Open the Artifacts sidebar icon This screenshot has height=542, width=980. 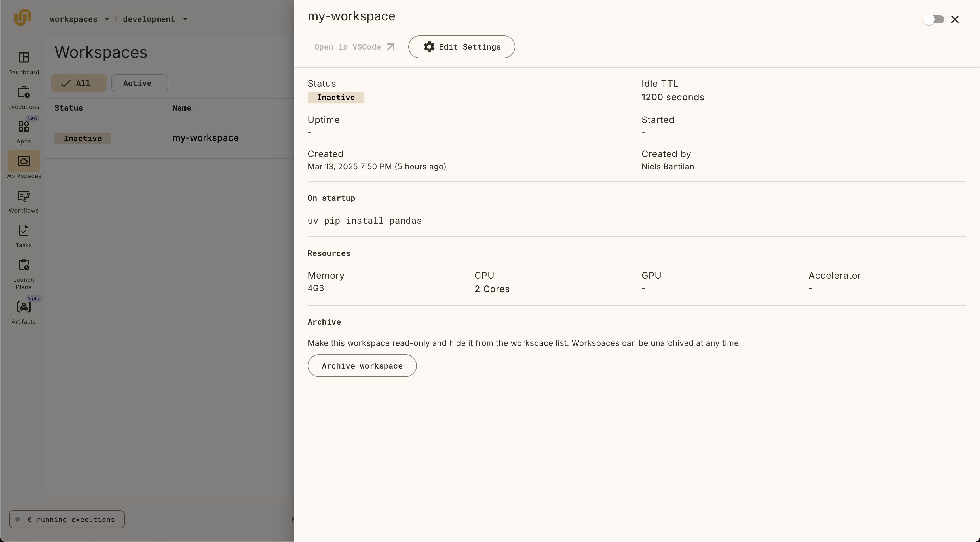[x=24, y=312]
